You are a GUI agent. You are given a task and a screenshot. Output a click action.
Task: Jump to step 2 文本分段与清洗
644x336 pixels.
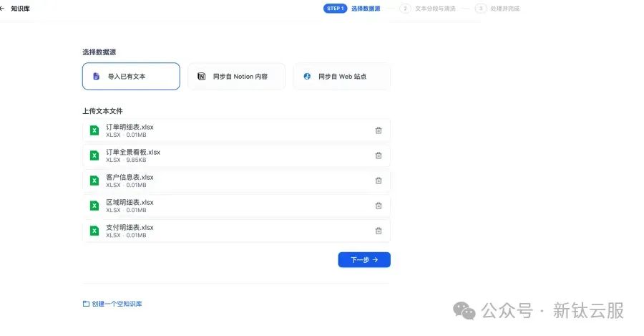429,9
